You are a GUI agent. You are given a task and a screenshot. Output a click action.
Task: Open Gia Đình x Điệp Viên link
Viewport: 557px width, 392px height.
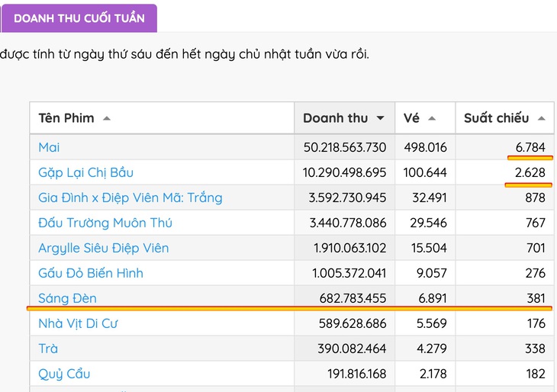(130, 198)
